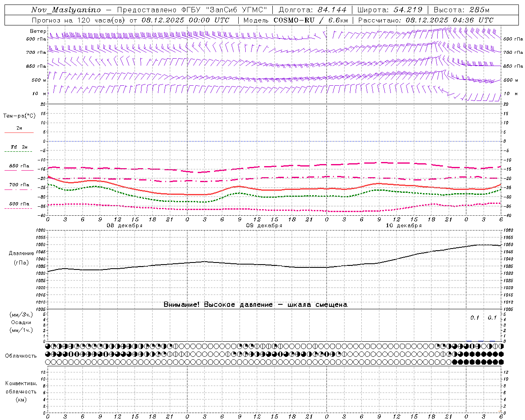Click the (мм/1ч.) precipitation unit label
The image size is (525, 420).
[x=21, y=330]
